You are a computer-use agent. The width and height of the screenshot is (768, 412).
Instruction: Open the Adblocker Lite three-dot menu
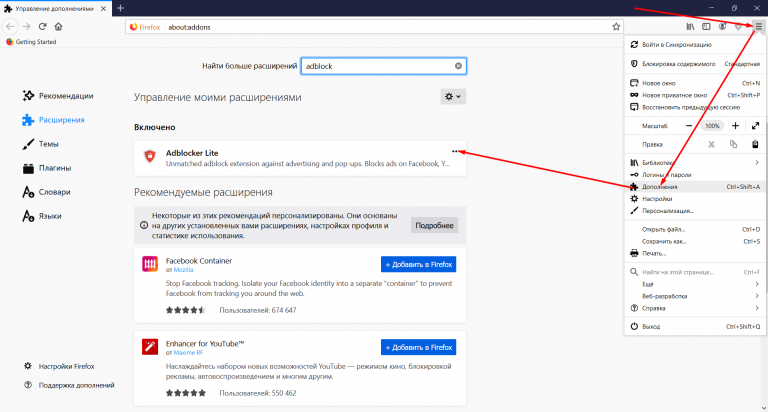pyautogui.click(x=456, y=151)
